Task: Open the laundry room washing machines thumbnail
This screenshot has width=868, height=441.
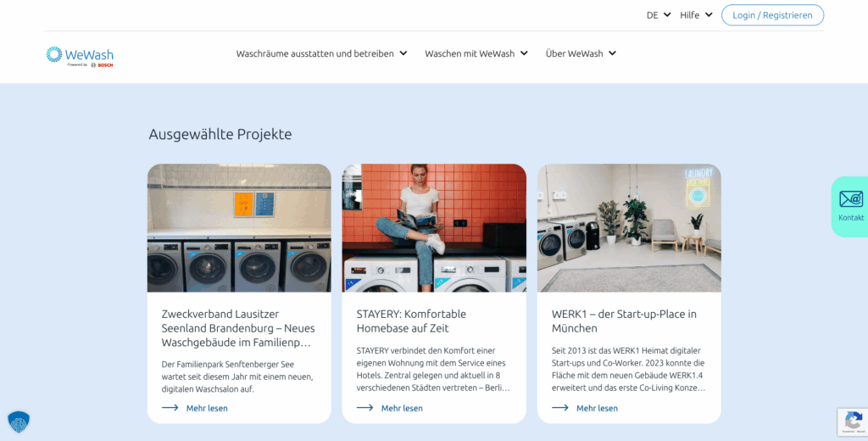Action: [x=239, y=227]
